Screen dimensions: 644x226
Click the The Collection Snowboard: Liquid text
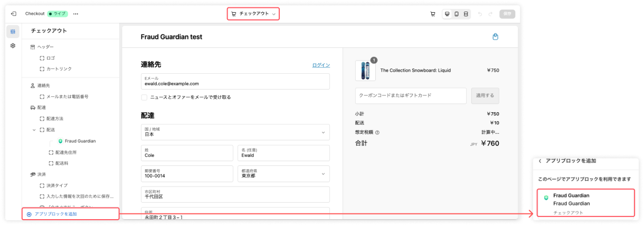point(415,70)
